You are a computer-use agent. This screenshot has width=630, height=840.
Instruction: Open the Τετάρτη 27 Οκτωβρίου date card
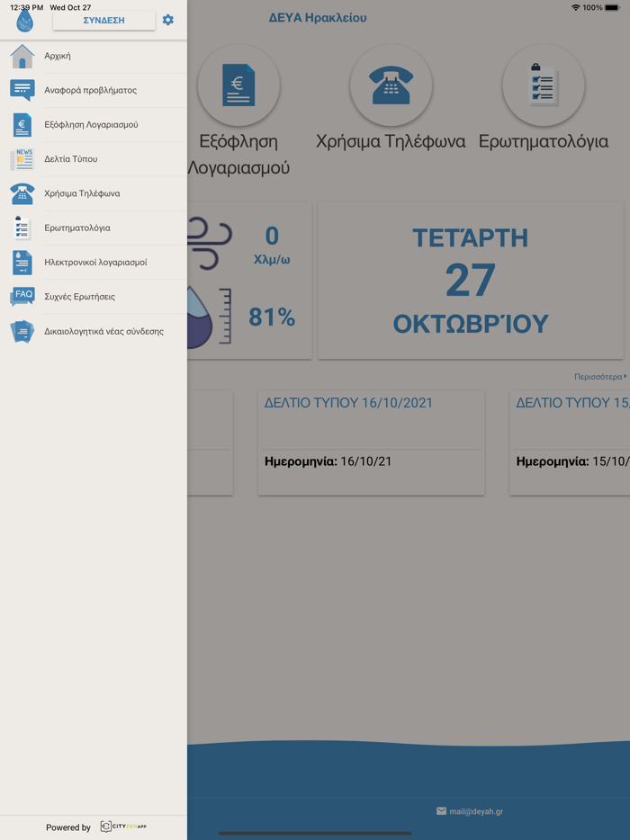[471, 281]
